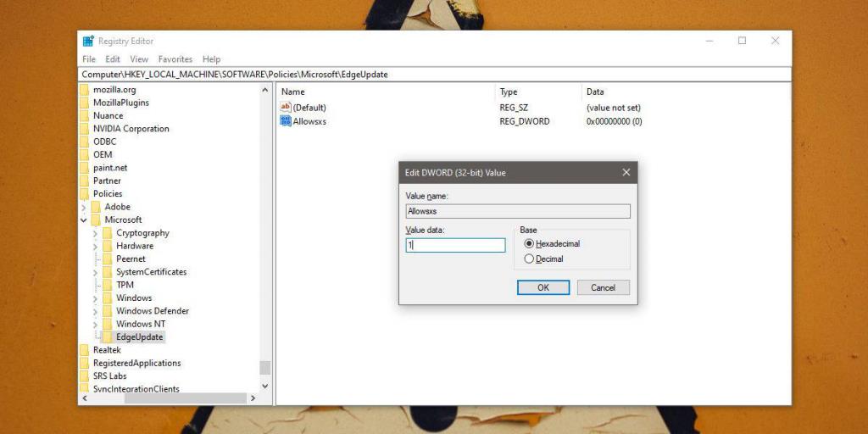Screen dimensions: 868x434
Task: Click the Type column header
Action: pos(538,92)
